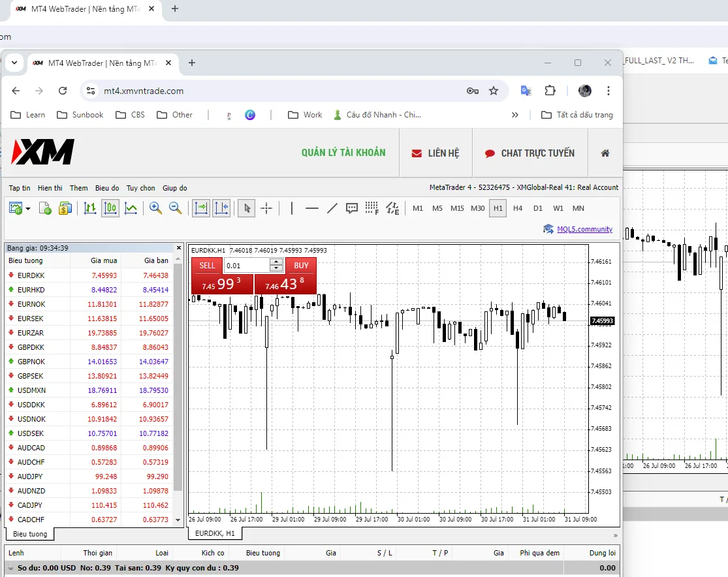Zoom in on the chart
This screenshot has height=577, width=728.
click(155, 208)
